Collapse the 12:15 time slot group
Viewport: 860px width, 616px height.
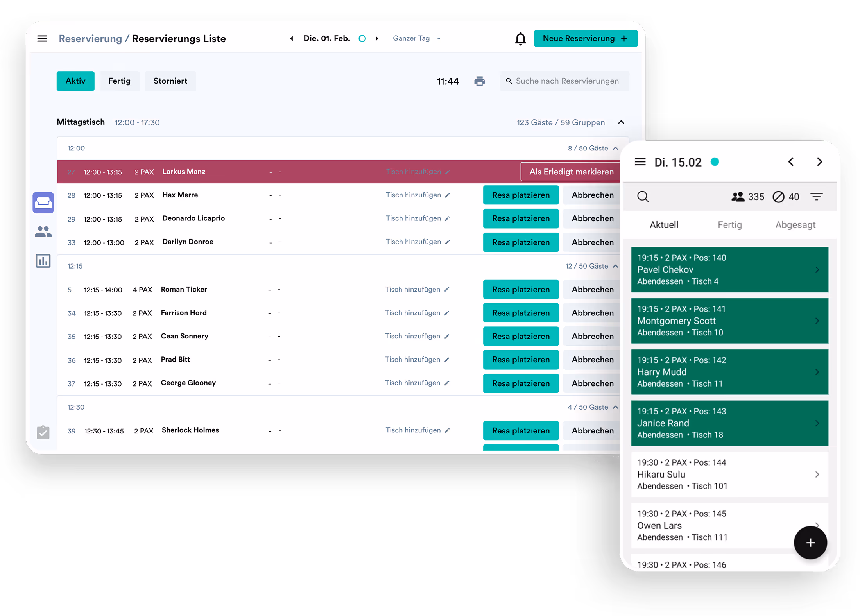coord(616,266)
